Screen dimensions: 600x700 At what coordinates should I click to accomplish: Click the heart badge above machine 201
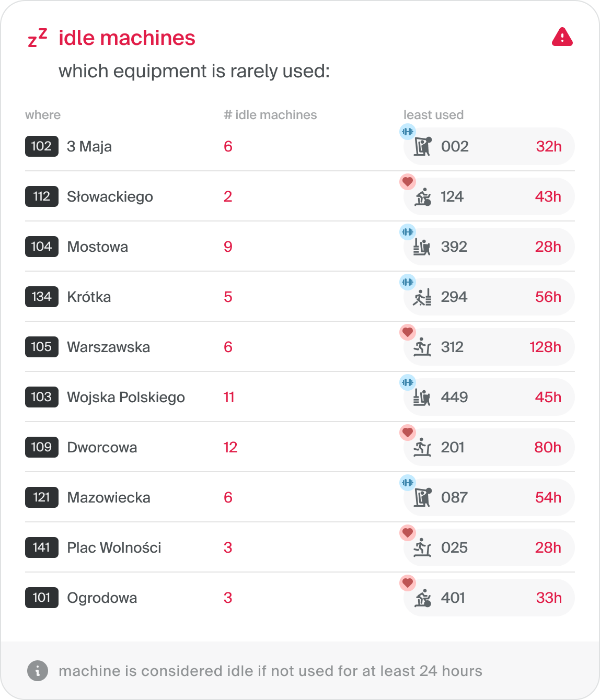click(x=408, y=433)
